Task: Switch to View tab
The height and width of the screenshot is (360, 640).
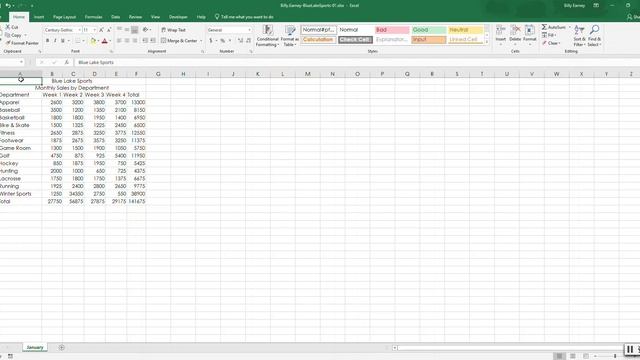Action: (x=155, y=17)
